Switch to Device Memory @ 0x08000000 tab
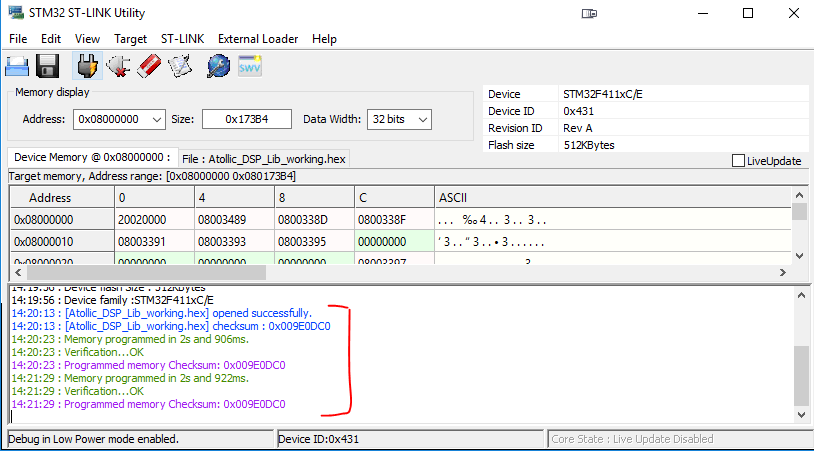The image size is (814, 451). point(92,157)
